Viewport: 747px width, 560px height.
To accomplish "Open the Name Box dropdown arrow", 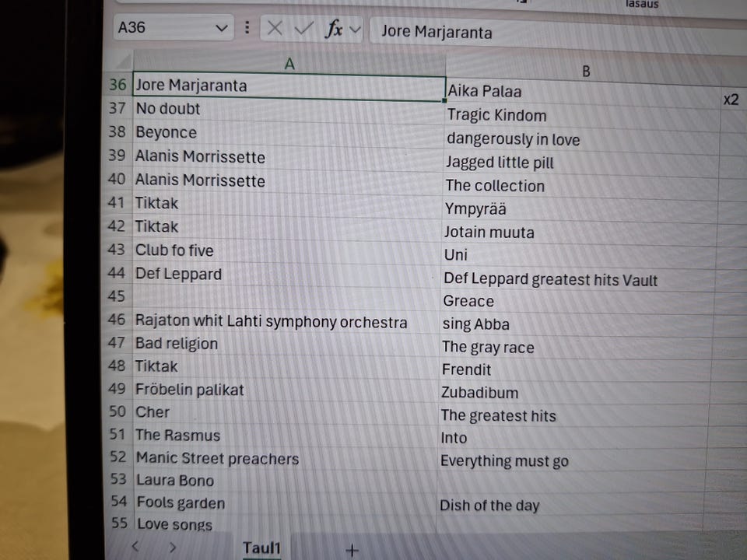I will (x=221, y=28).
